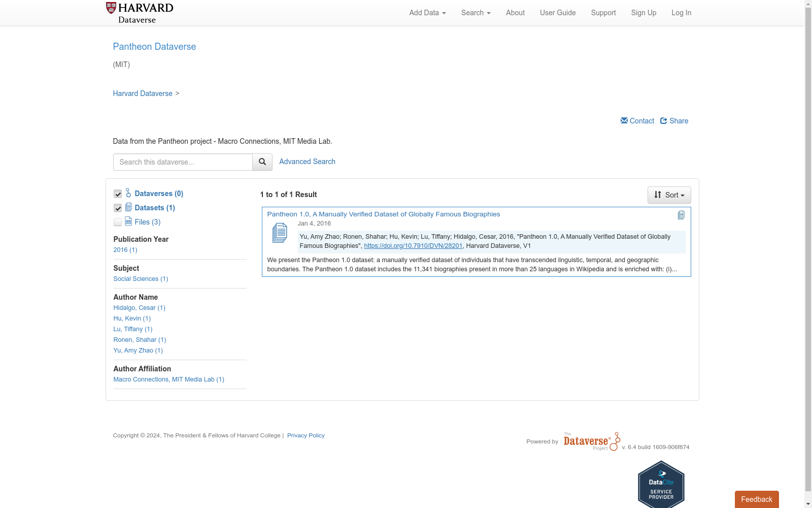Click the '1 to 1 of 1 Result' text
Viewport: 812px width, 508px height.
pyautogui.click(x=288, y=195)
